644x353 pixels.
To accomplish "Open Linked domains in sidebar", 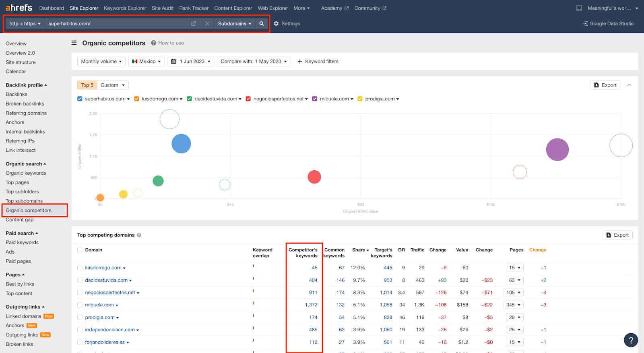I will click(x=23, y=316).
